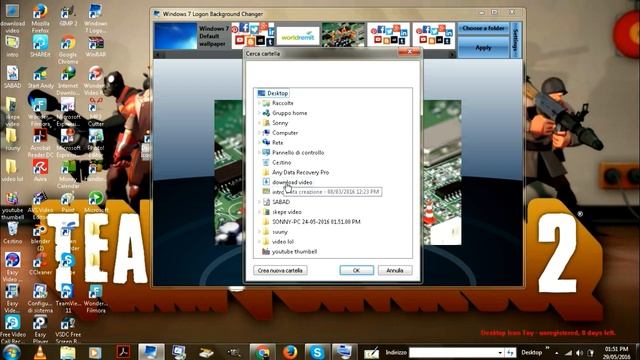The image size is (640, 360).
Task: Select the circuit board wallpaper thumbnail
Action: (x=343, y=35)
